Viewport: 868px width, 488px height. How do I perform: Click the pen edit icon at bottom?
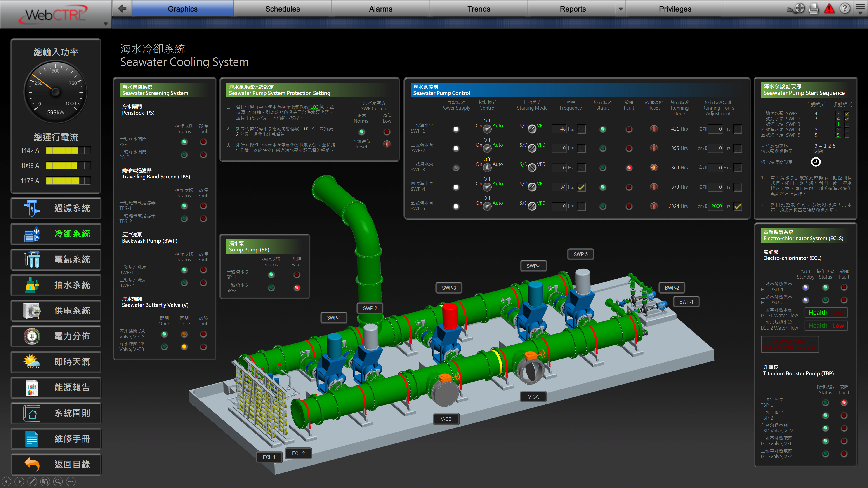pyautogui.click(x=32, y=482)
